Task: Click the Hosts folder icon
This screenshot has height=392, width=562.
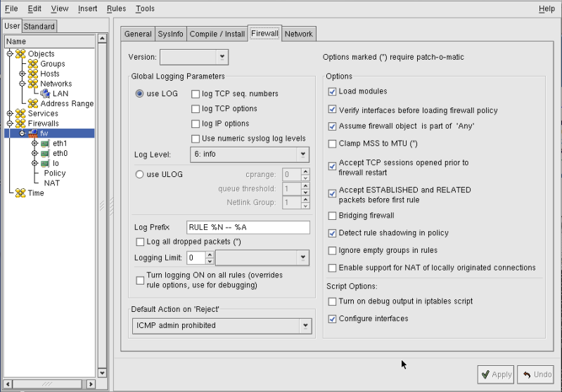Action: coord(32,74)
